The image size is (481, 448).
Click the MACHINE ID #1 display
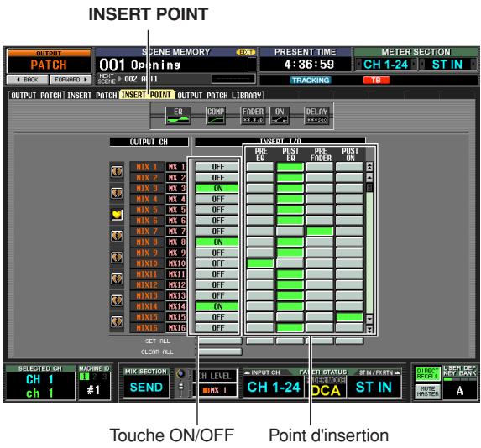pos(94,390)
